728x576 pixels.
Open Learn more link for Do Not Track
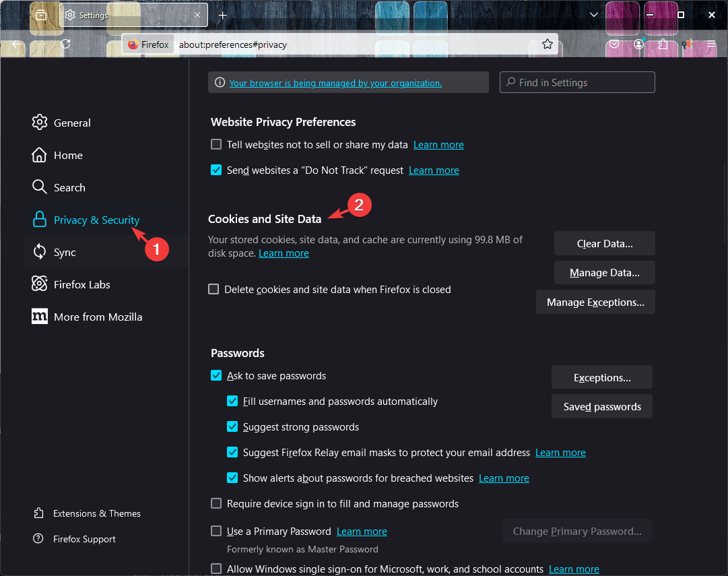tap(434, 170)
